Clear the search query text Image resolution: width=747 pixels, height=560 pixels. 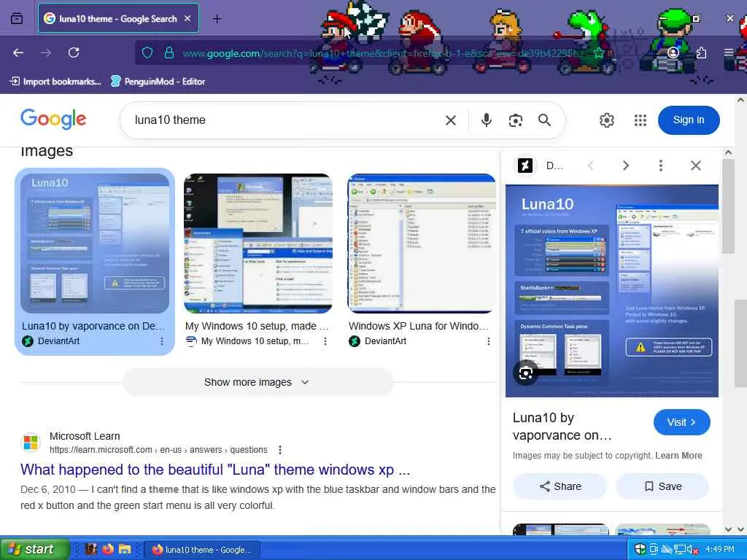coord(451,120)
